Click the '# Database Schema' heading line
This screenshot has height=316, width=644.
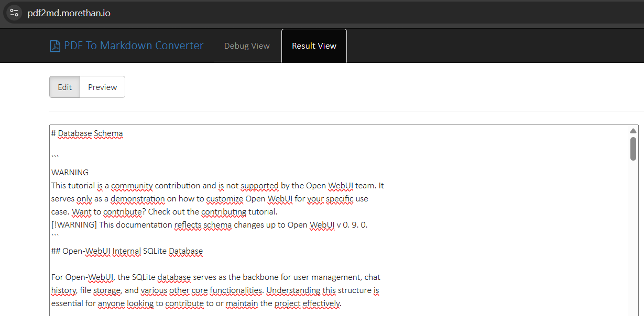click(87, 133)
